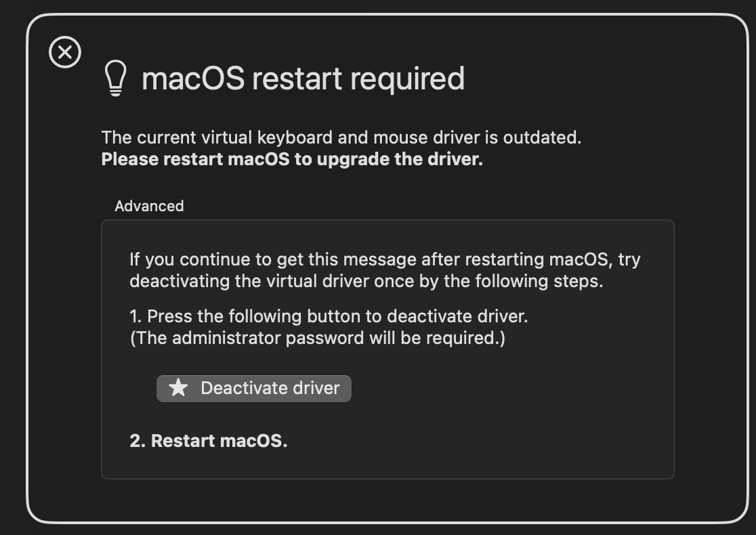Click the lightbulb icon beside the title

(x=115, y=79)
